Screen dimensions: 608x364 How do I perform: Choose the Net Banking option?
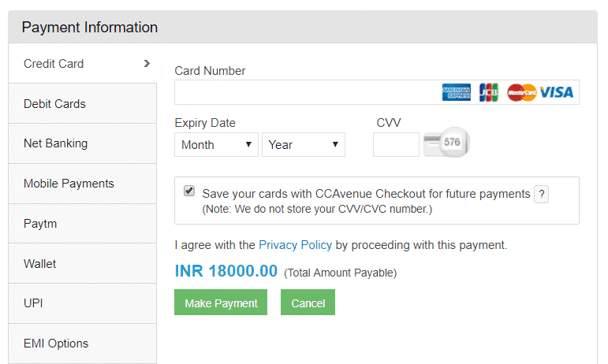click(82, 143)
